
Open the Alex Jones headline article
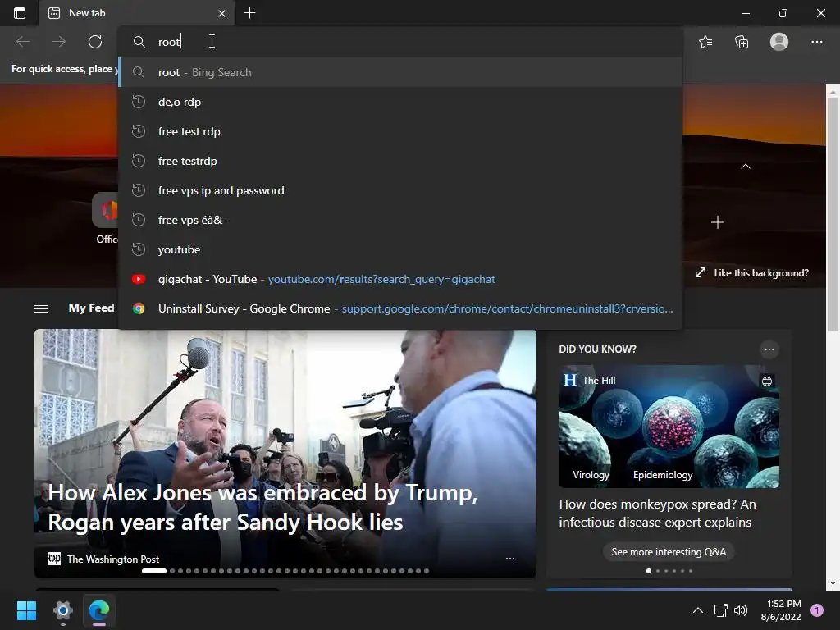point(262,507)
